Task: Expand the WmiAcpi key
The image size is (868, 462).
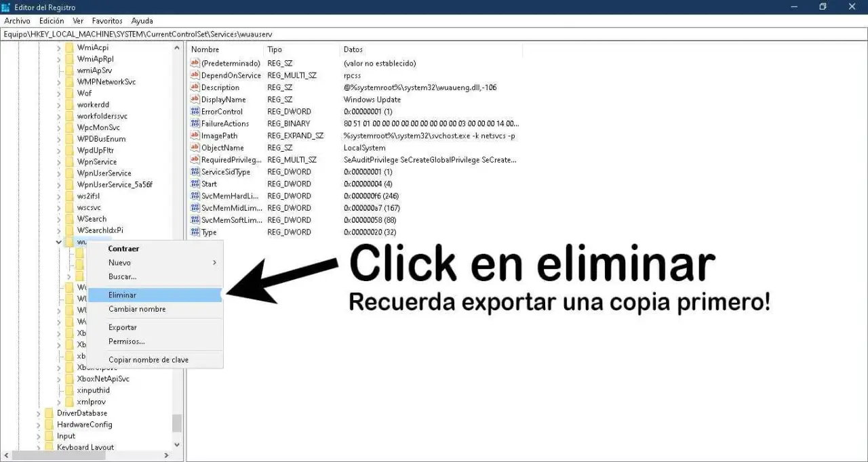Action: 59,47
